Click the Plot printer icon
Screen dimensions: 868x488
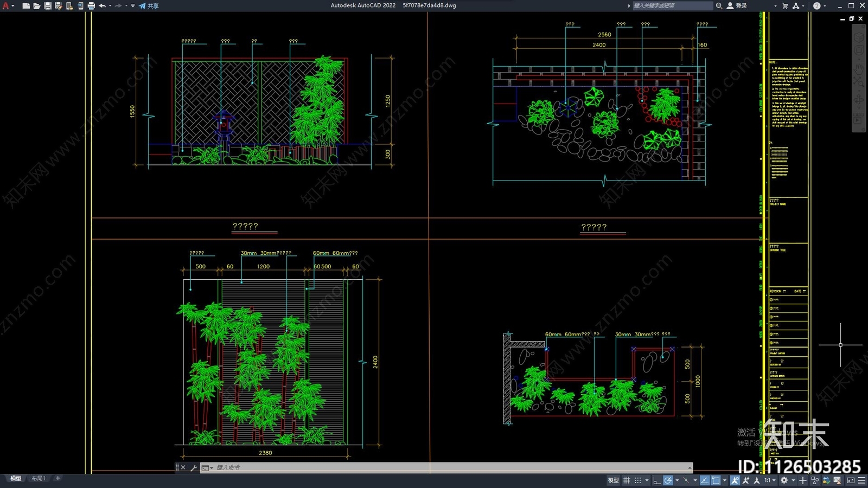coord(91,5)
